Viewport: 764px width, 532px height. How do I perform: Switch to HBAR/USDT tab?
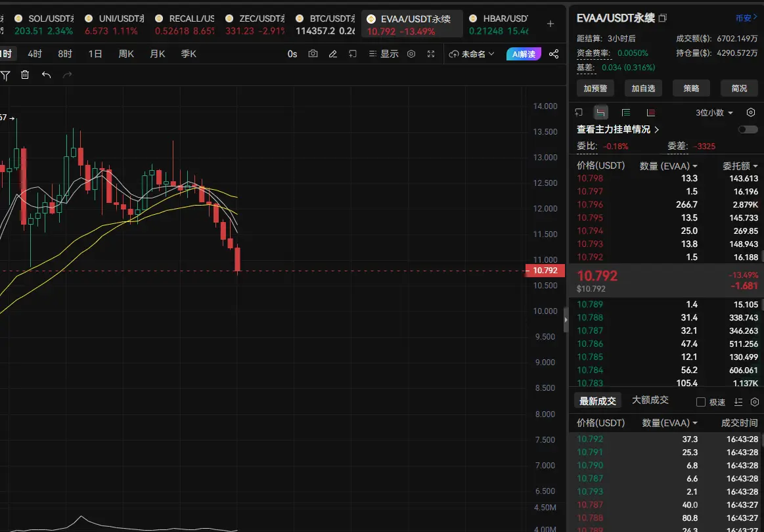tap(499, 24)
